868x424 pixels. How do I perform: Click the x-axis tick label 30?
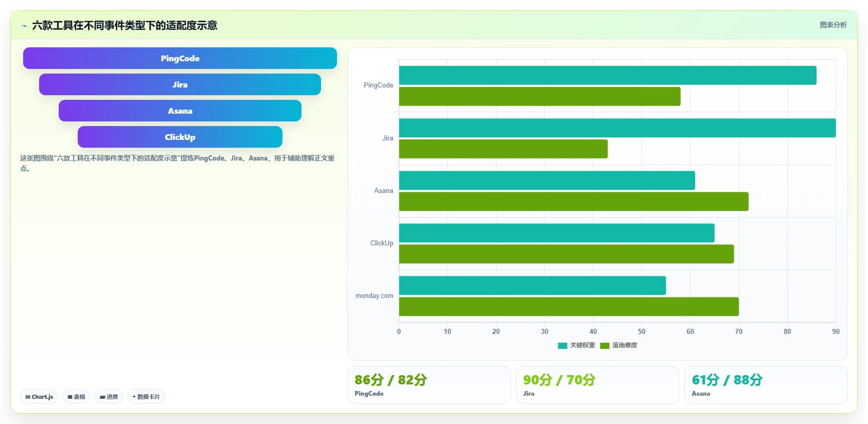544,331
